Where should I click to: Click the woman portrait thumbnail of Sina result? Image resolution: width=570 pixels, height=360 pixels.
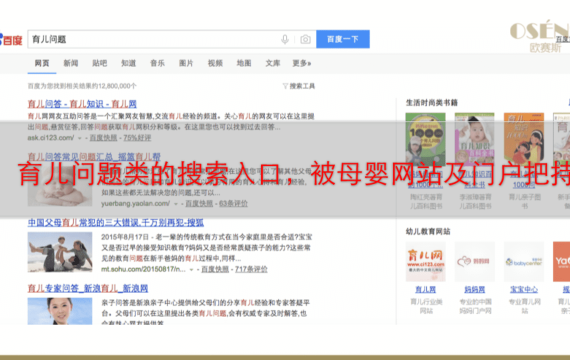[x=60, y=311]
